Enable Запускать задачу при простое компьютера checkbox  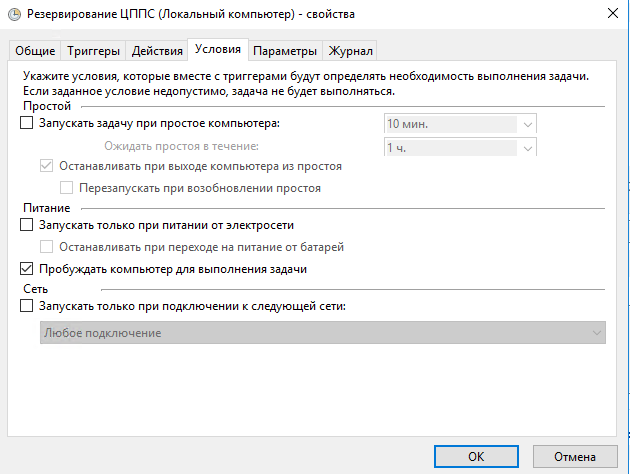pyautogui.click(x=27, y=123)
